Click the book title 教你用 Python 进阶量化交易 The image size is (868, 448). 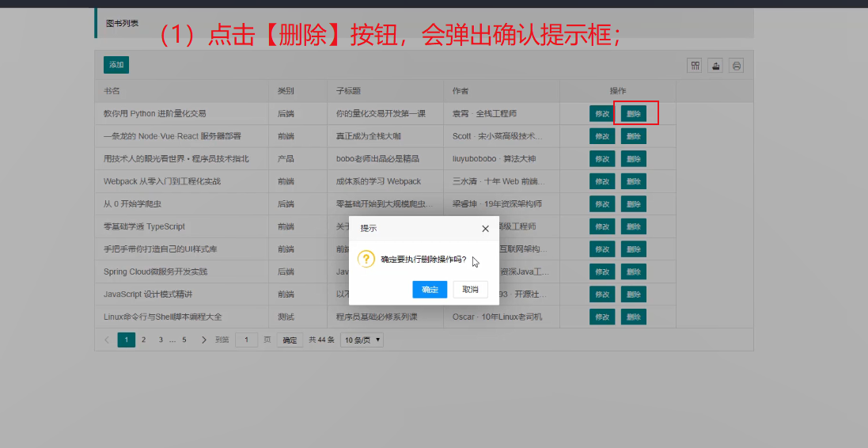point(155,113)
